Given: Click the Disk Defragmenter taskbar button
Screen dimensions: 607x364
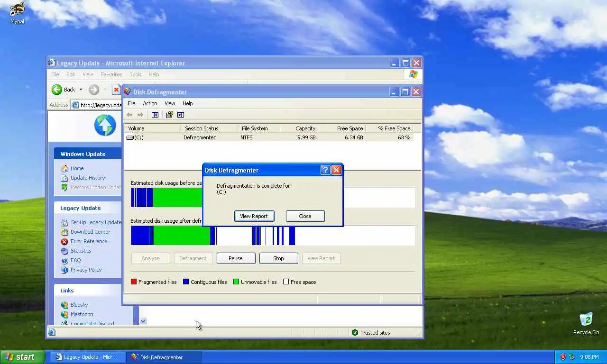Looking at the screenshot, I should (164, 357).
